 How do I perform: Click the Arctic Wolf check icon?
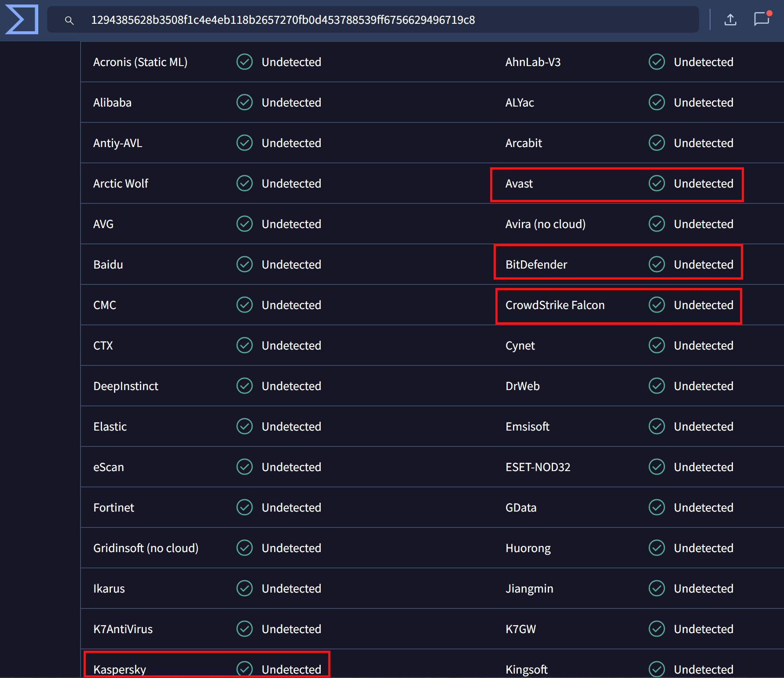[245, 184]
